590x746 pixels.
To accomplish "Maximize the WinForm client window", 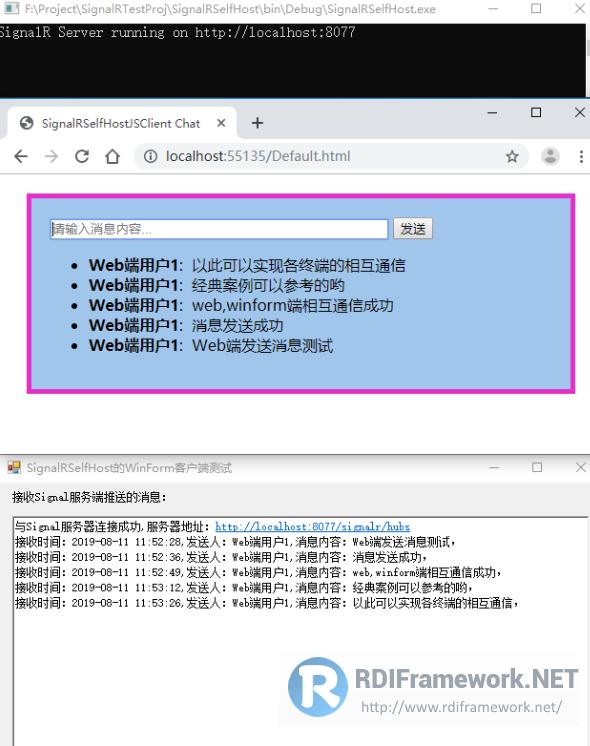I will pyautogui.click(x=537, y=468).
